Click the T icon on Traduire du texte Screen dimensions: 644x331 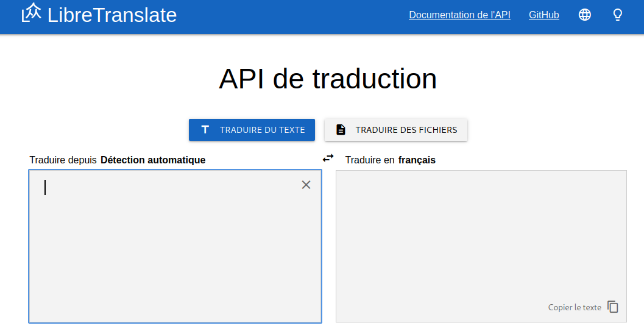[205, 130]
